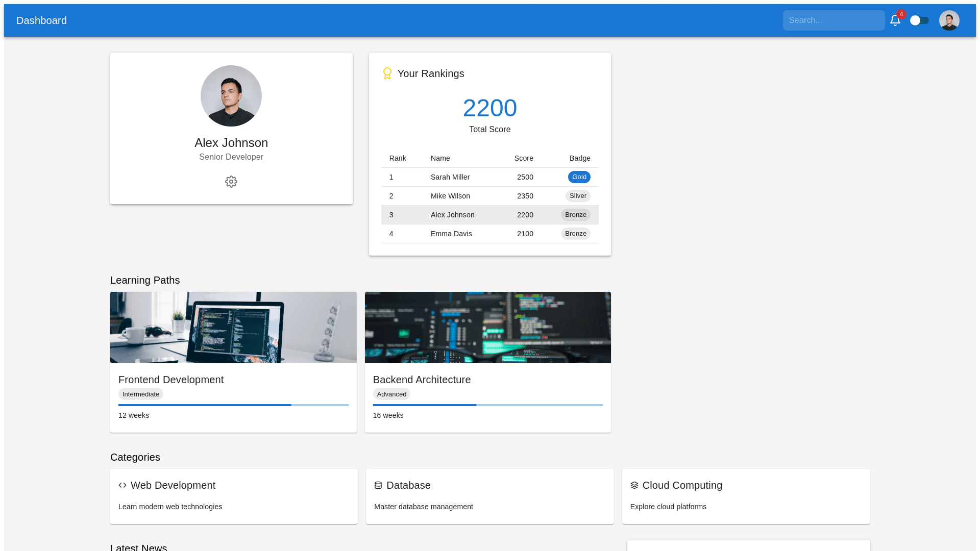Open user avatar menu in top bar

(949, 20)
